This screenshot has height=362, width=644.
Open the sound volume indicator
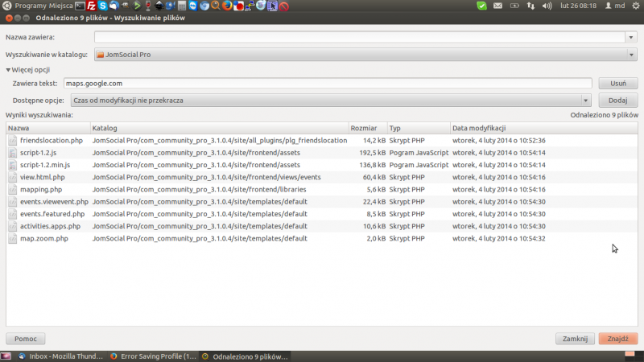point(547,6)
